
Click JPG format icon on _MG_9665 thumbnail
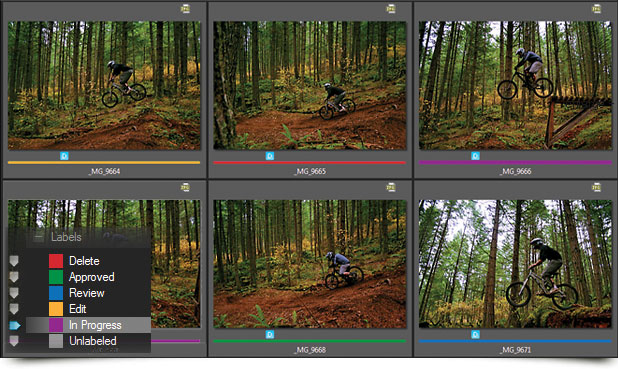[x=391, y=9]
